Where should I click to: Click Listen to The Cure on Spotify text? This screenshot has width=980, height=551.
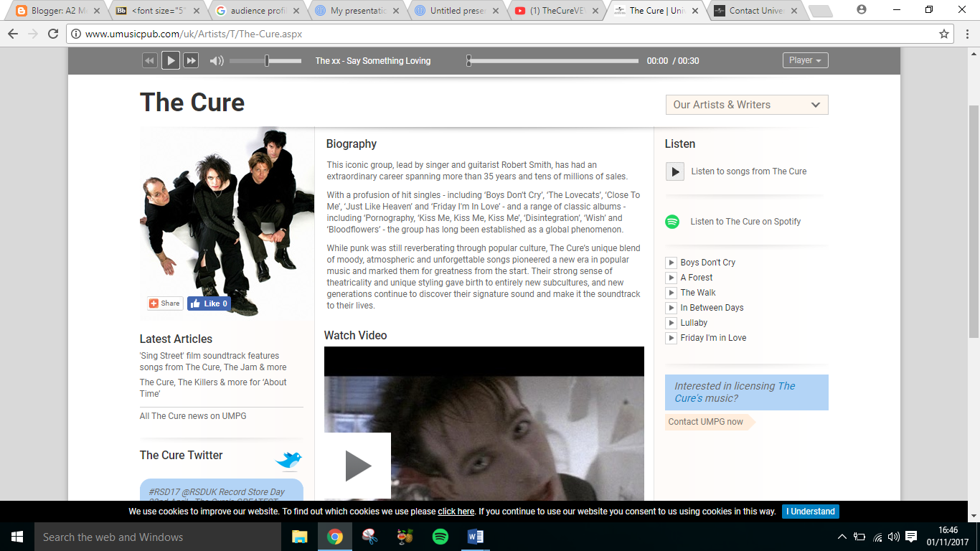(x=745, y=222)
